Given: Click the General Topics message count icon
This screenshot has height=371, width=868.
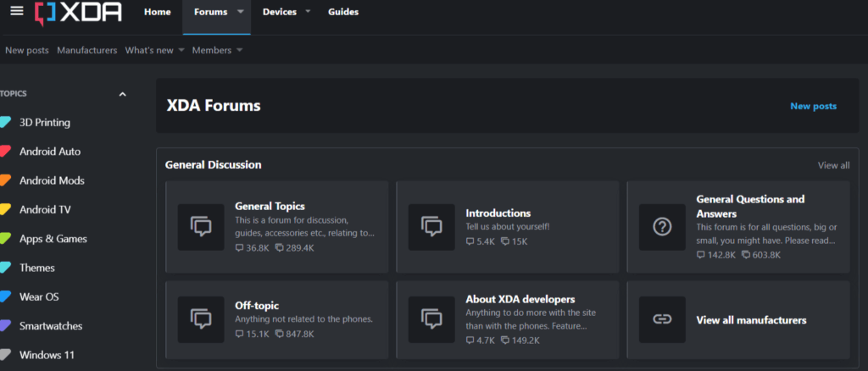Looking at the screenshot, I should (x=279, y=248).
